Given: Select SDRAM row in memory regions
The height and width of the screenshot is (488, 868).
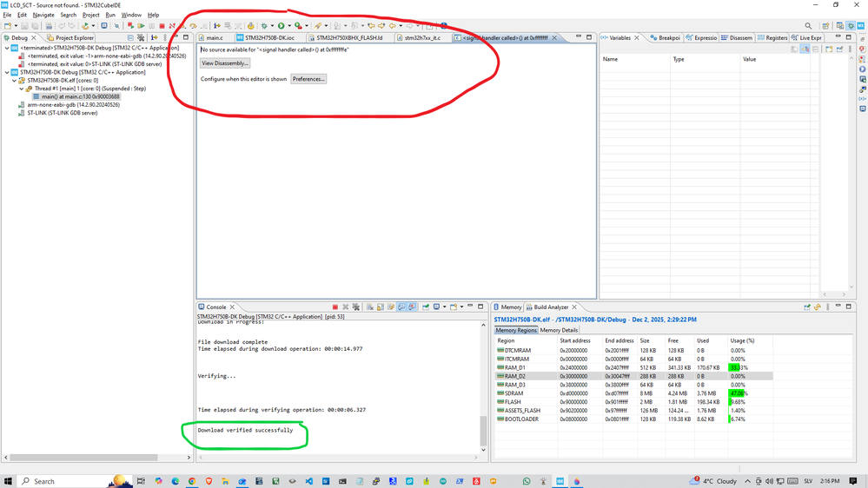Looking at the screenshot, I should click(x=633, y=393).
